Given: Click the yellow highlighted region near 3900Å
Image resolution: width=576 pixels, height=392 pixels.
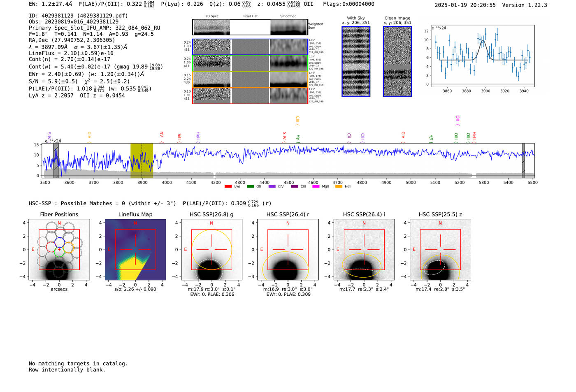Looking at the screenshot, I should pyautogui.click(x=142, y=161).
